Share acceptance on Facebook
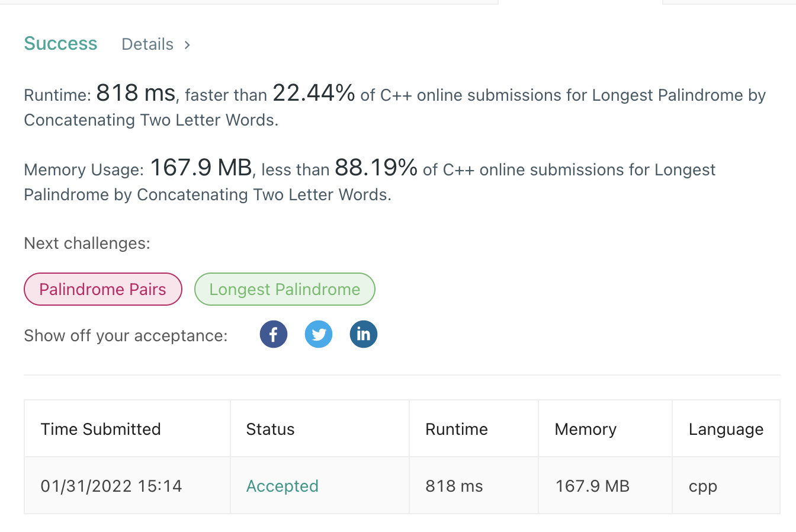Screen dimensions: 796x532 click(x=274, y=335)
